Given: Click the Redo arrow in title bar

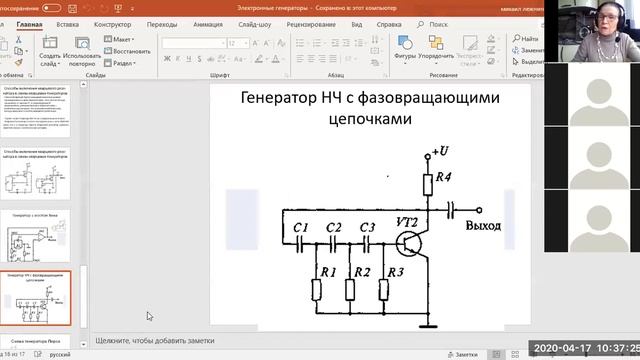Looking at the screenshot, I should pyautogui.click(x=104, y=8).
